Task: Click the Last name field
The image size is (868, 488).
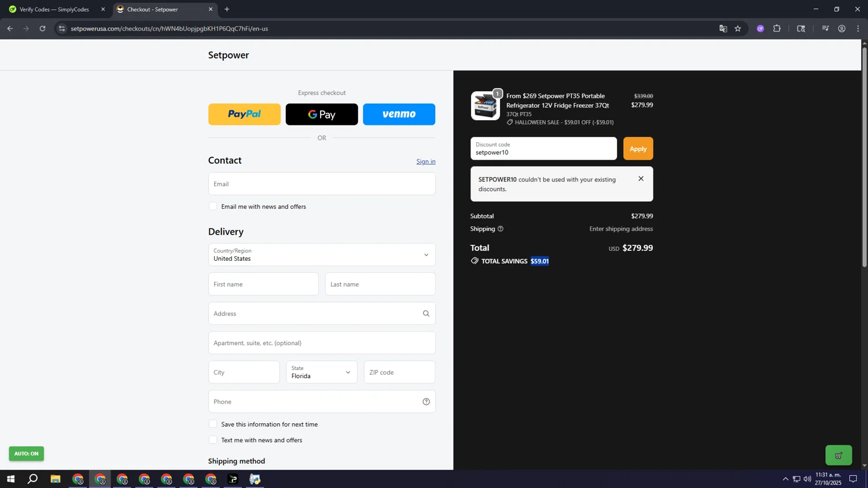Action: (380, 284)
